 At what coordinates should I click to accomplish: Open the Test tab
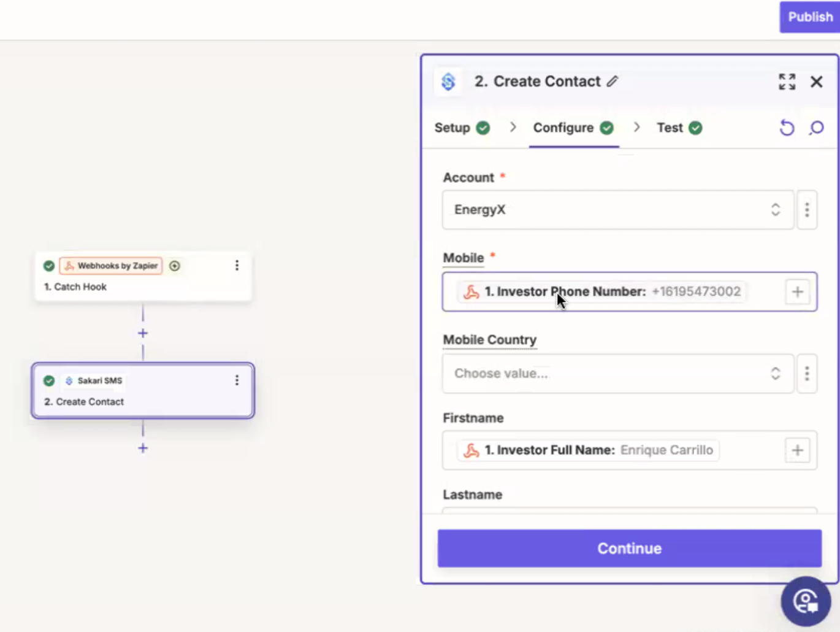click(679, 128)
